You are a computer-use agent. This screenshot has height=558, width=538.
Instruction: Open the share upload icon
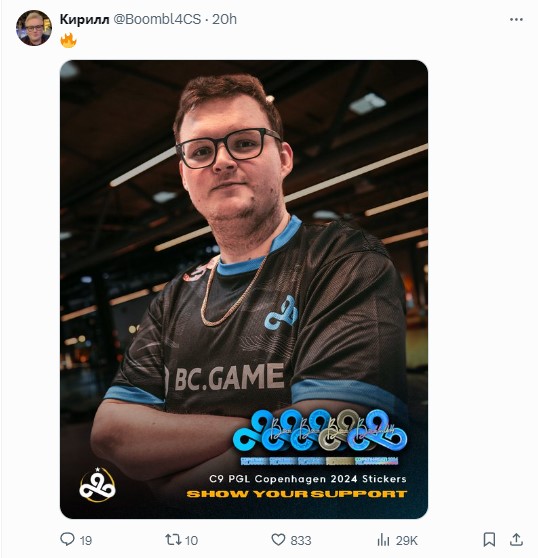(516, 539)
